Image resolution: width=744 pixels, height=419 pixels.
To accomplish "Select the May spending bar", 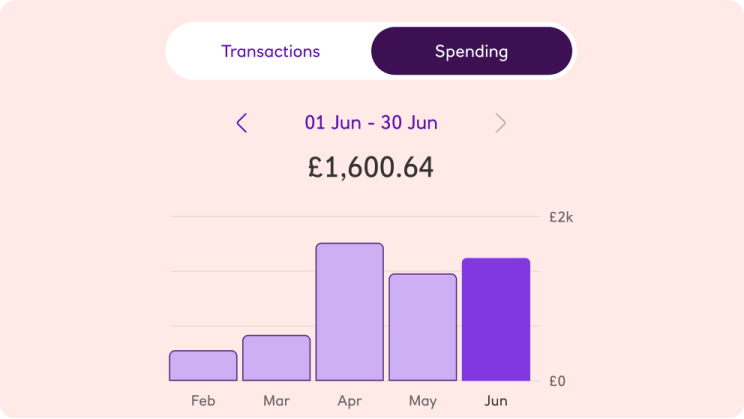I will click(423, 327).
